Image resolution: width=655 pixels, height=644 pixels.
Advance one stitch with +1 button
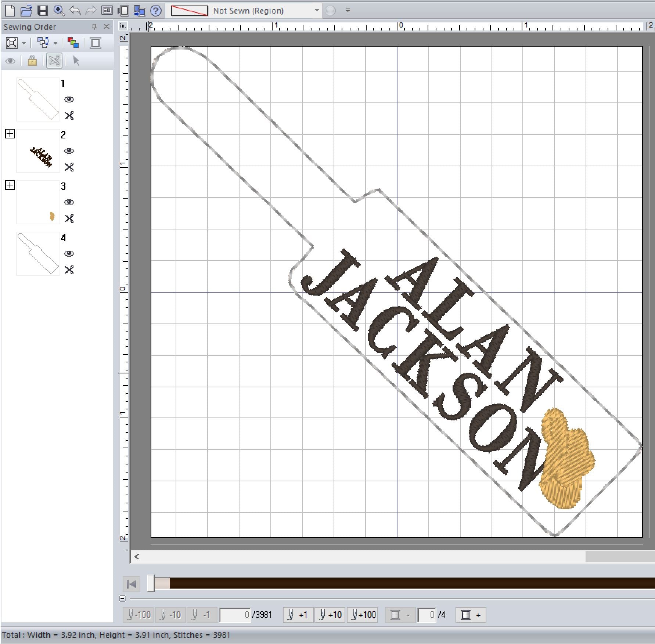[298, 615]
